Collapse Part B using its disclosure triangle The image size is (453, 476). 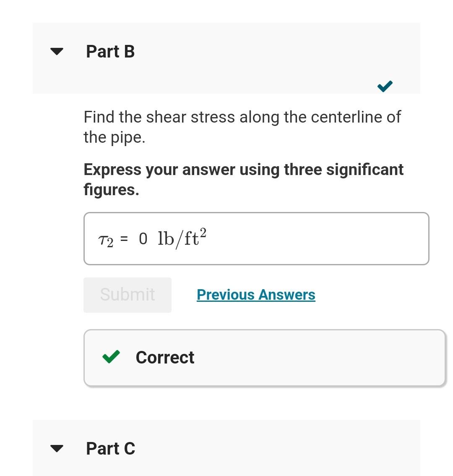click(x=57, y=51)
